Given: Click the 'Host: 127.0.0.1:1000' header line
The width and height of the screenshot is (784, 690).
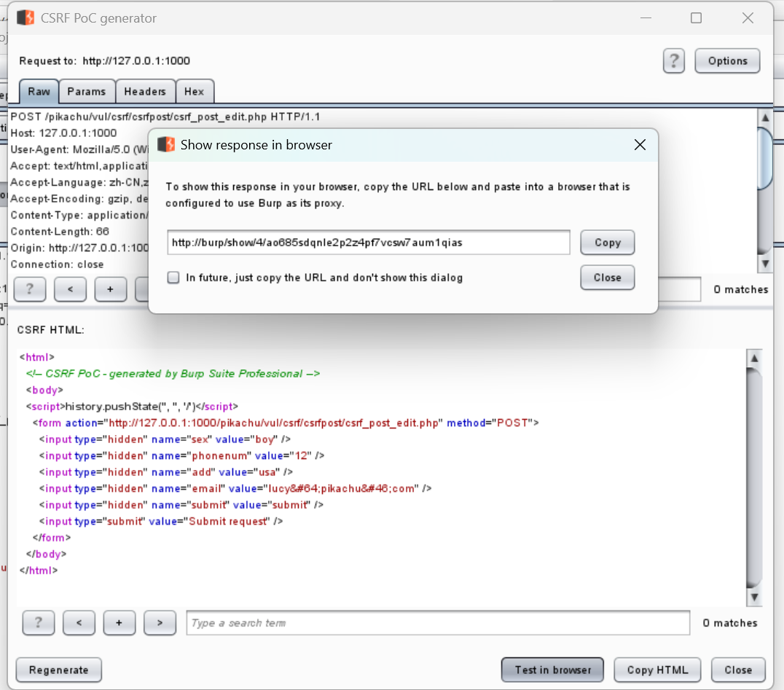Looking at the screenshot, I should 63,133.
